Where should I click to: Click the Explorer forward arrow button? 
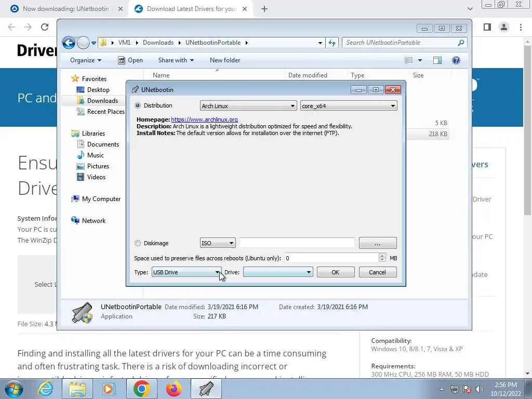83,43
